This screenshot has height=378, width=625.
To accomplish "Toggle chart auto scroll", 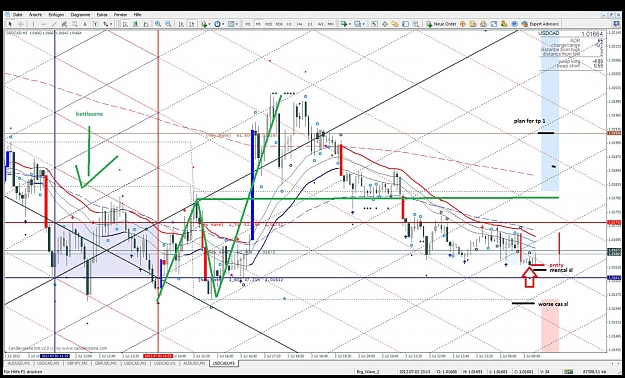I will 181,24.
